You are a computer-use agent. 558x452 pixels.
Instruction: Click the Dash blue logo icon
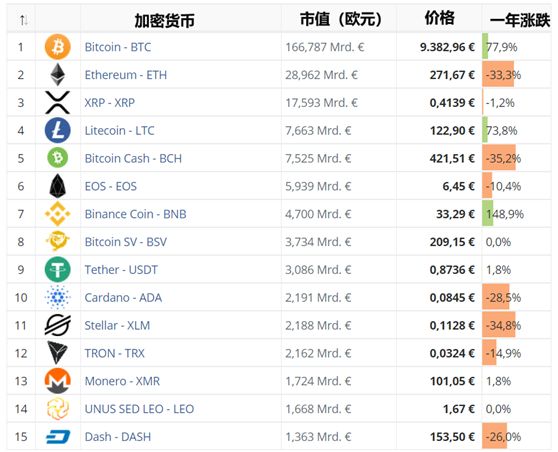(58, 437)
